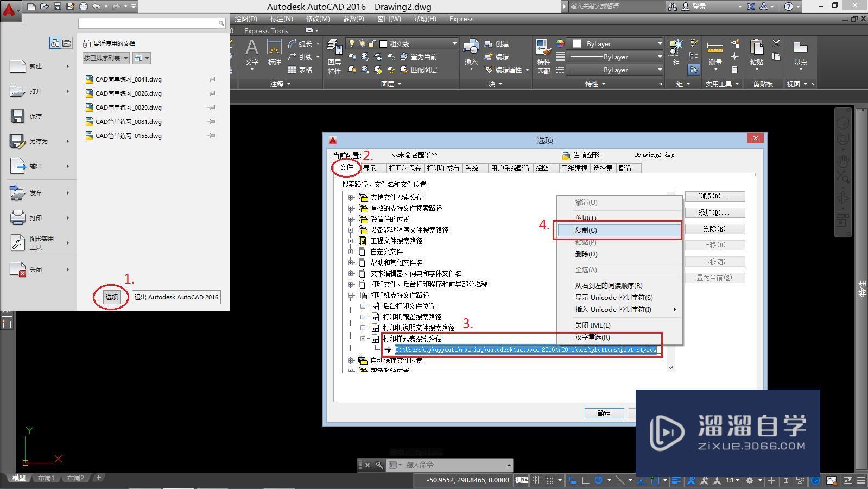This screenshot has height=489, width=868.
Task: Click Edit block (编辑) icon
Action: coord(489,57)
